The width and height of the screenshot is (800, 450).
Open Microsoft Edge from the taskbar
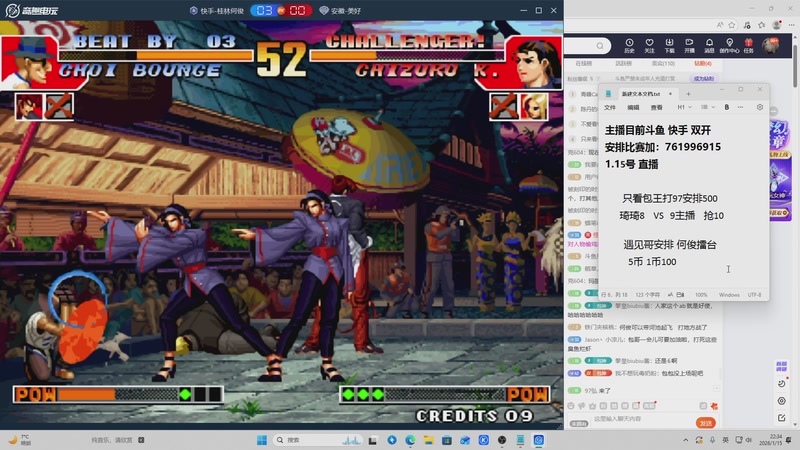[x=410, y=440]
